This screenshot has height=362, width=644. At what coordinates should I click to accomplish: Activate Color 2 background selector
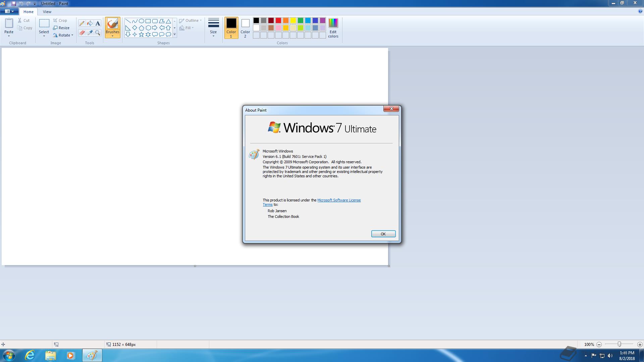(245, 28)
